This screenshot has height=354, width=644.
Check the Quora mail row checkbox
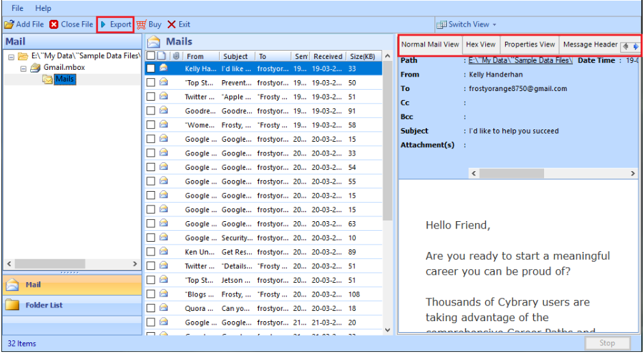tap(151, 308)
